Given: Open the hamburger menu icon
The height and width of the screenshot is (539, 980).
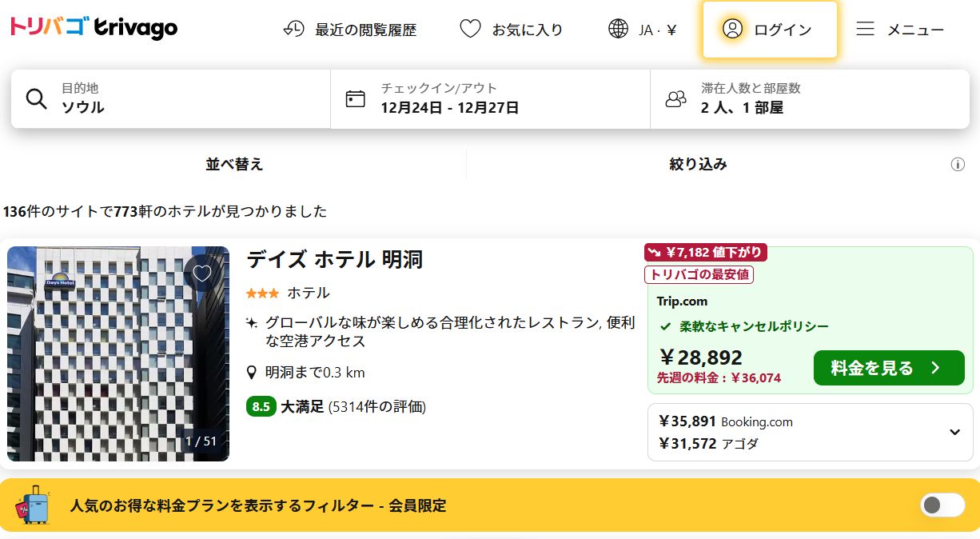Looking at the screenshot, I should (x=865, y=30).
